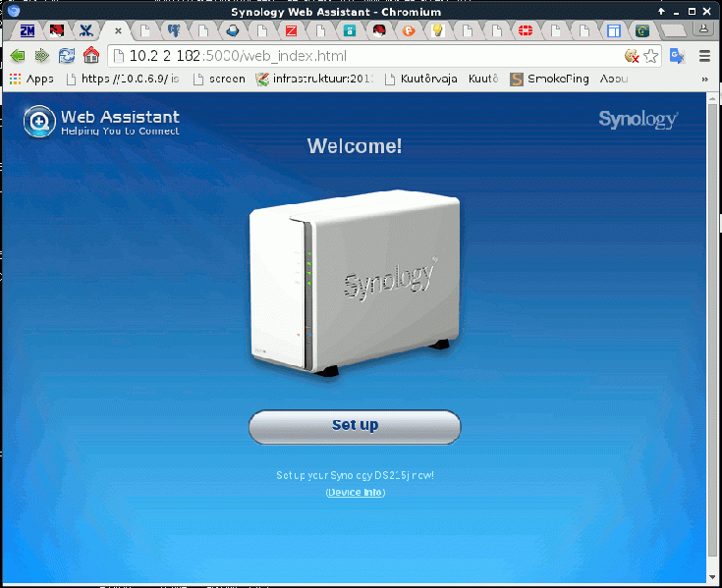Open the Google Translate extension icon

(x=677, y=56)
